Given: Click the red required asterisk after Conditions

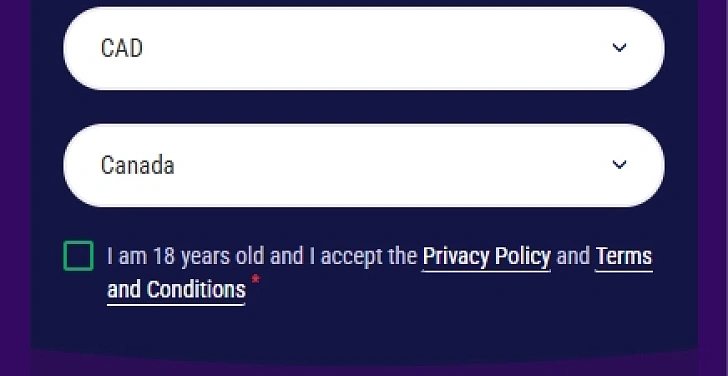Looking at the screenshot, I should coord(255,280).
